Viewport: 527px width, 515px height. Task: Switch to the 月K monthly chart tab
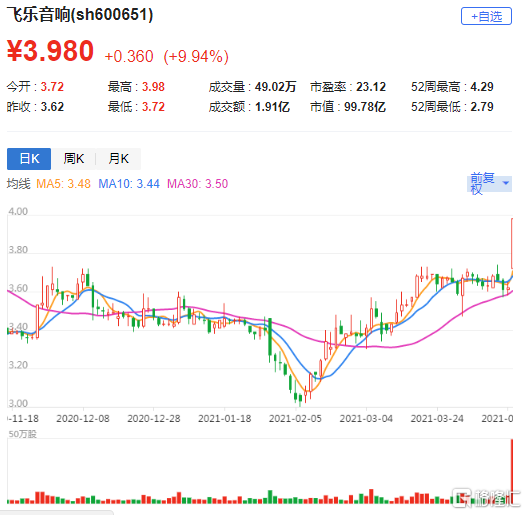[118, 159]
